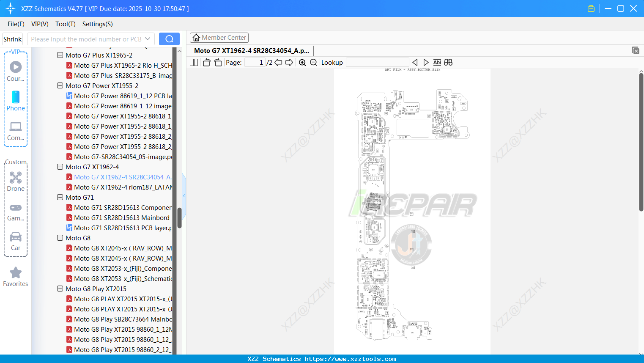Screen dimensions: 644x363
Task: Open Moto G8 Play SB28C73664 Mainboard file
Action: pyautogui.click(x=119, y=319)
